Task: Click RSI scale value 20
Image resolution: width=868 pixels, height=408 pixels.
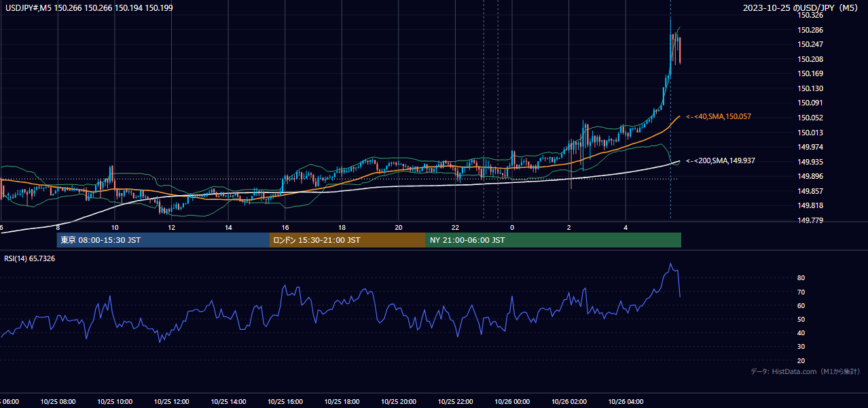Action: pos(801,360)
